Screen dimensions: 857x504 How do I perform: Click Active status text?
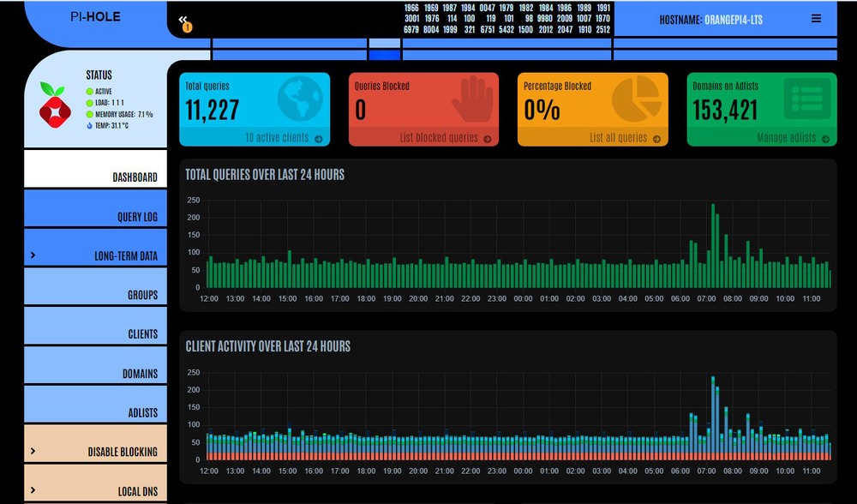[104, 92]
